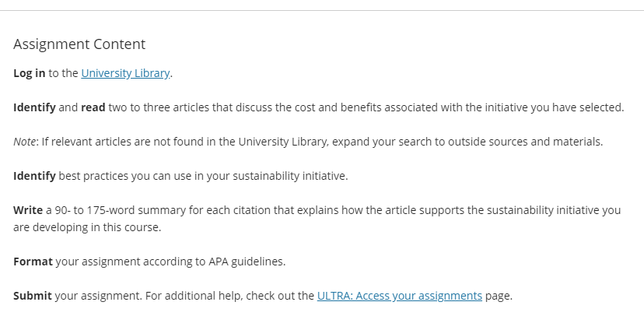644x323 pixels.
Task: Open the University Library link
Action: (x=125, y=73)
